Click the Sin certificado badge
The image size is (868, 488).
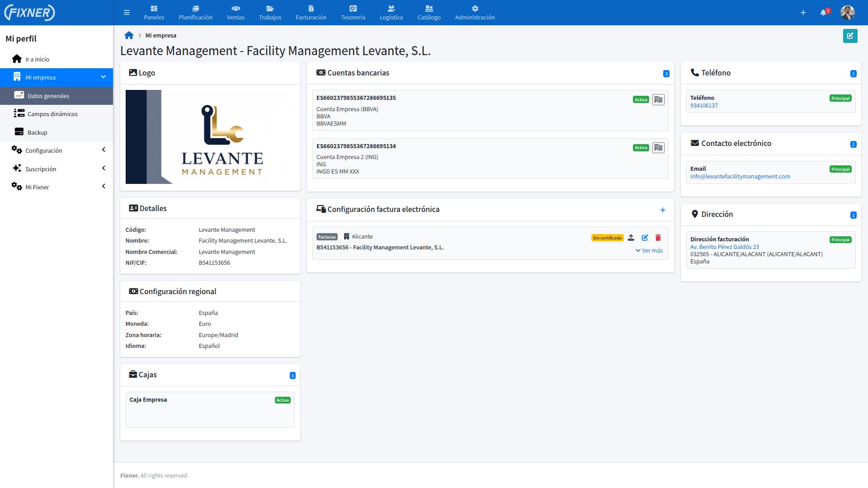coord(607,238)
